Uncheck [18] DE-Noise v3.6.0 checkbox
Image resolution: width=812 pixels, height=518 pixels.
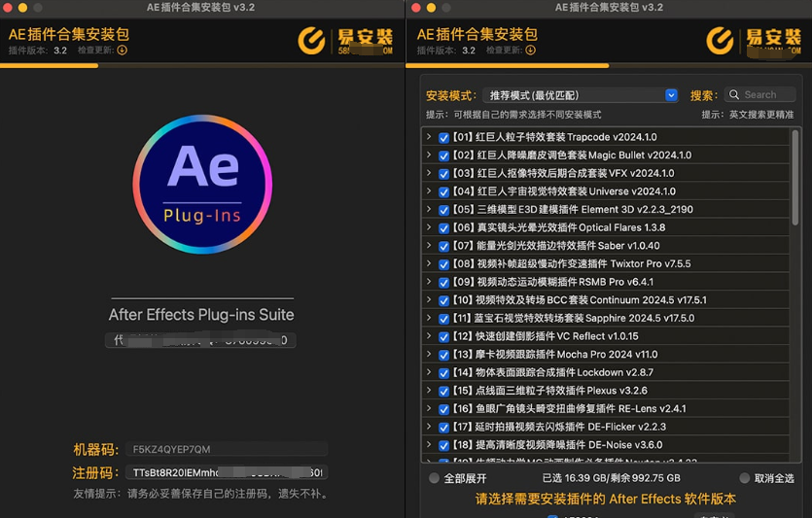click(443, 445)
